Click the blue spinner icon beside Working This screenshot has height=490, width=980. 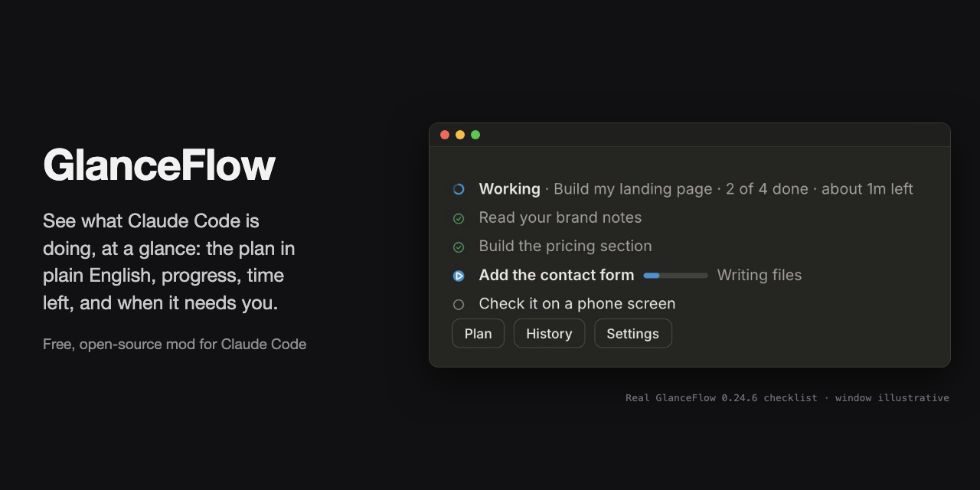click(x=459, y=189)
